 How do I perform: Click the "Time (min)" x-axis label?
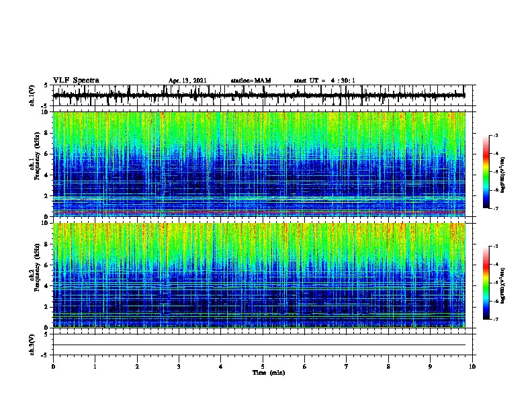click(x=269, y=373)
